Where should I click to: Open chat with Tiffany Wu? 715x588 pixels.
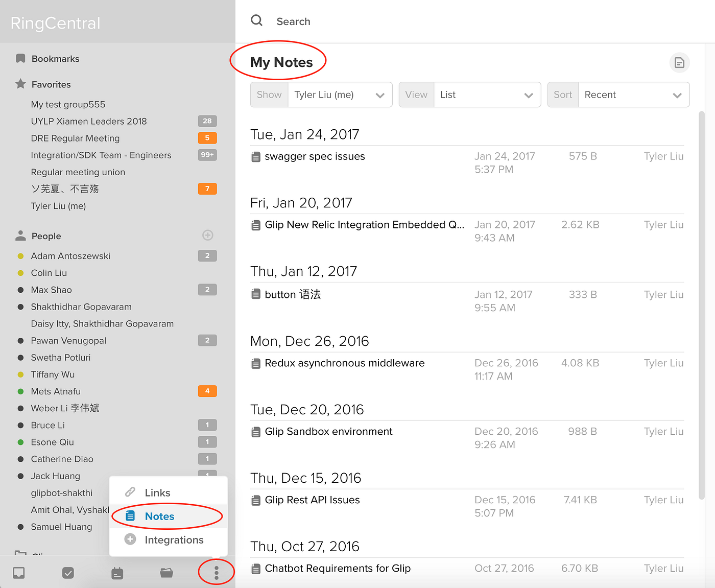coord(53,374)
